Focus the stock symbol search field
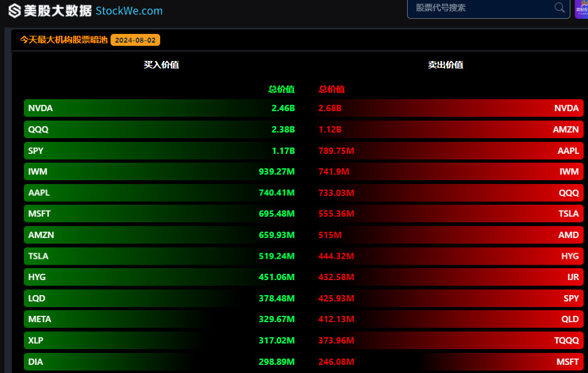588x373 pixels. pos(488,8)
